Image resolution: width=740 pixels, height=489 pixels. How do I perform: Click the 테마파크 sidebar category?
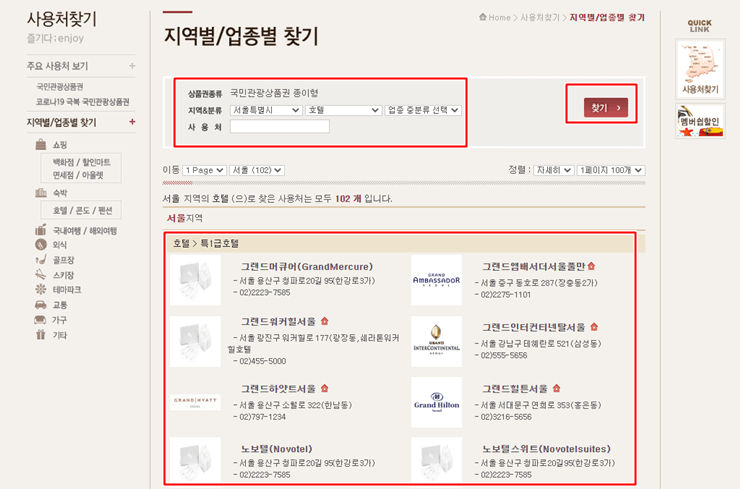pyautogui.click(x=67, y=289)
